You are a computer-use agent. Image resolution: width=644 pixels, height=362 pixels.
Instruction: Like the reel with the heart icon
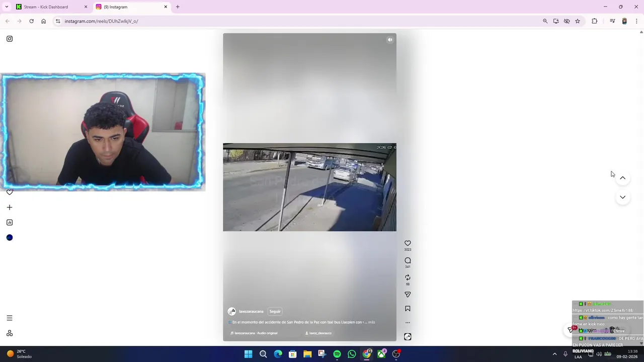tap(408, 243)
